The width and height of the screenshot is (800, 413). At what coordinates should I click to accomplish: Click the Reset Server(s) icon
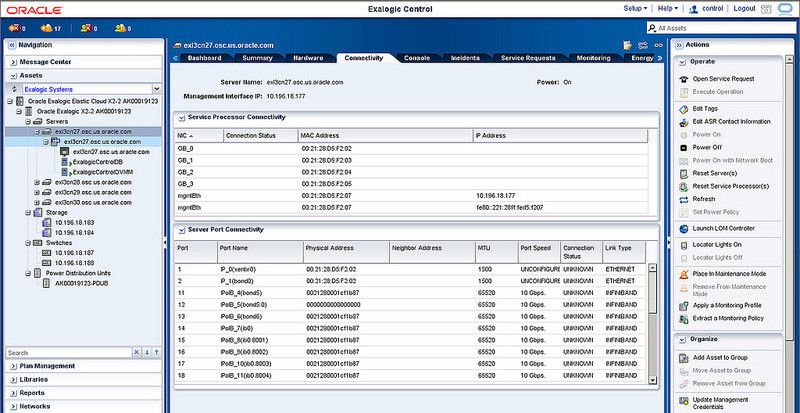click(684, 174)
